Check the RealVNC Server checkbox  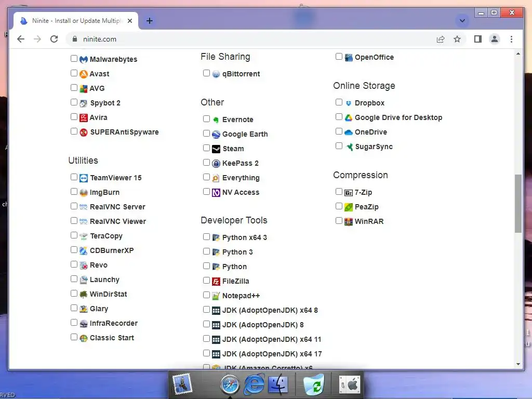74,206
